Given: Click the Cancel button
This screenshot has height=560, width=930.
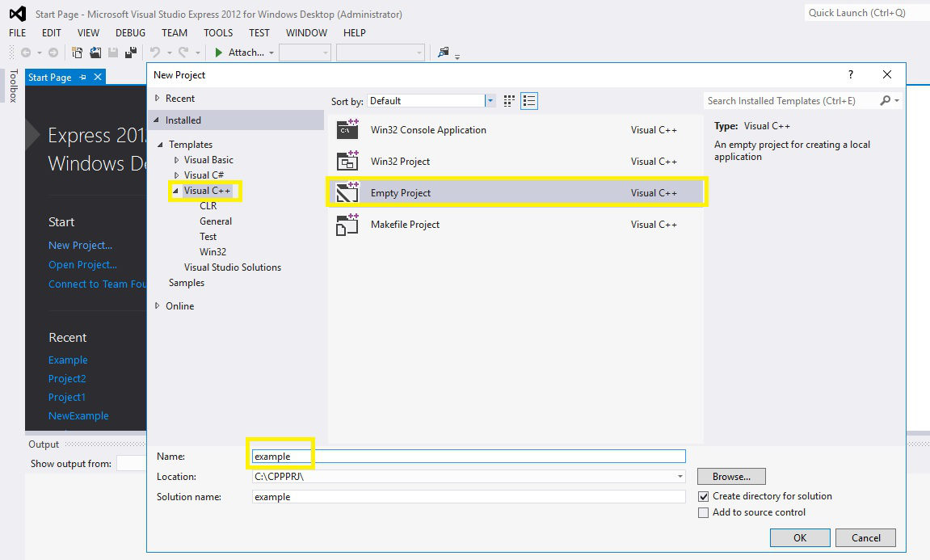Looking at the screenshot, I should [866, 537].
